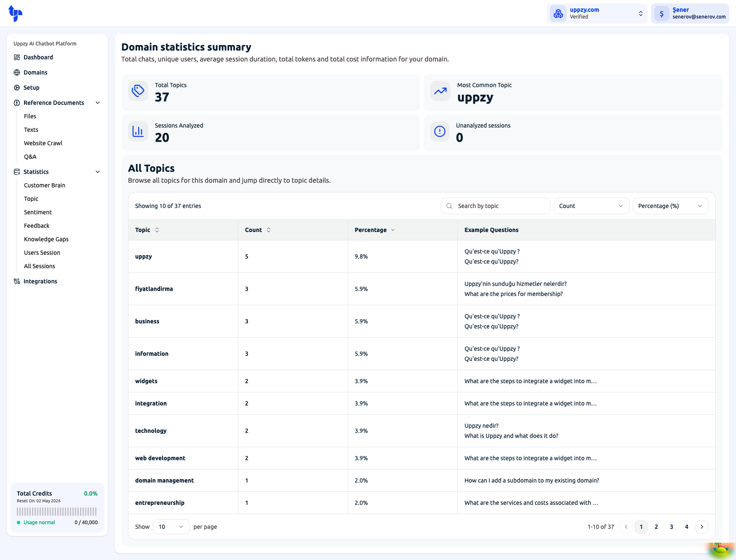Viewport: 736px width, 560px height.
Task: Open the chat widget bubble in corner
Action: 721,549
